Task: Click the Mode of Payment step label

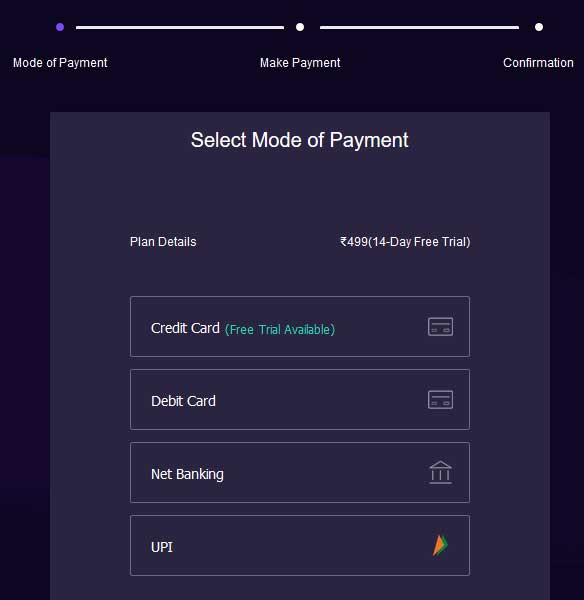Action: click(x=60, y=63)
